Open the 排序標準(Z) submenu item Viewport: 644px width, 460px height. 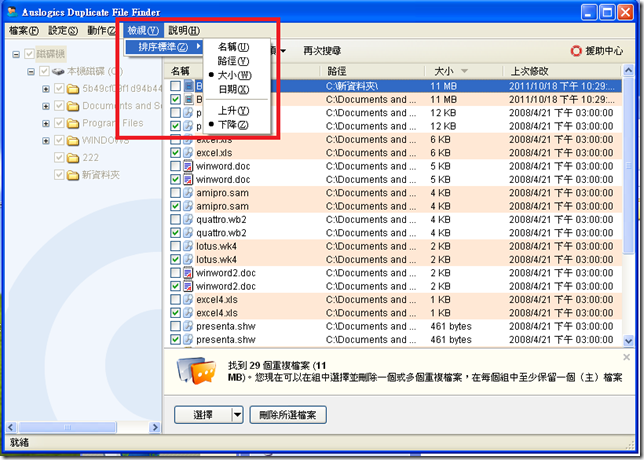pyautogui.click(x=164, y=47)
